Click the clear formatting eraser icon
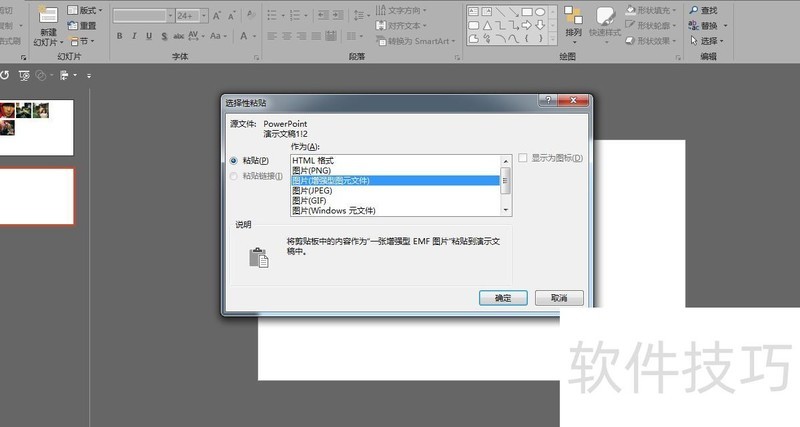Image resolution: width=800 pixels, height=427 pixels. tap(251, 15)
